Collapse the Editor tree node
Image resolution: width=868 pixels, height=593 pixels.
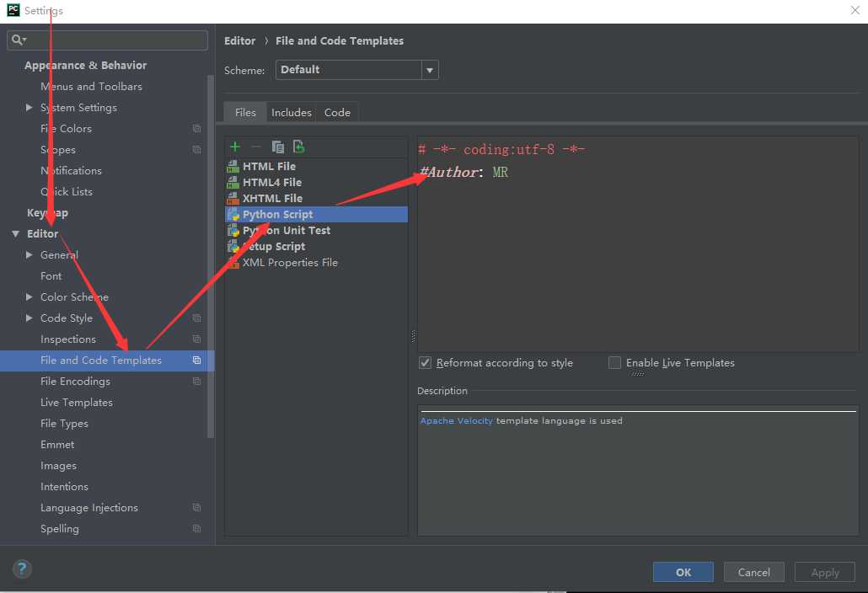click(15, 234)
